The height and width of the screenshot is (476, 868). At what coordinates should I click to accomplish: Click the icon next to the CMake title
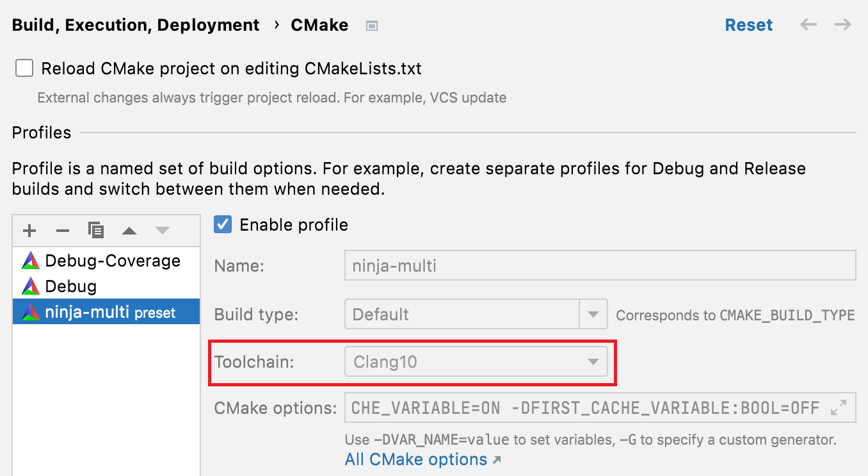(x=371, y=26)
